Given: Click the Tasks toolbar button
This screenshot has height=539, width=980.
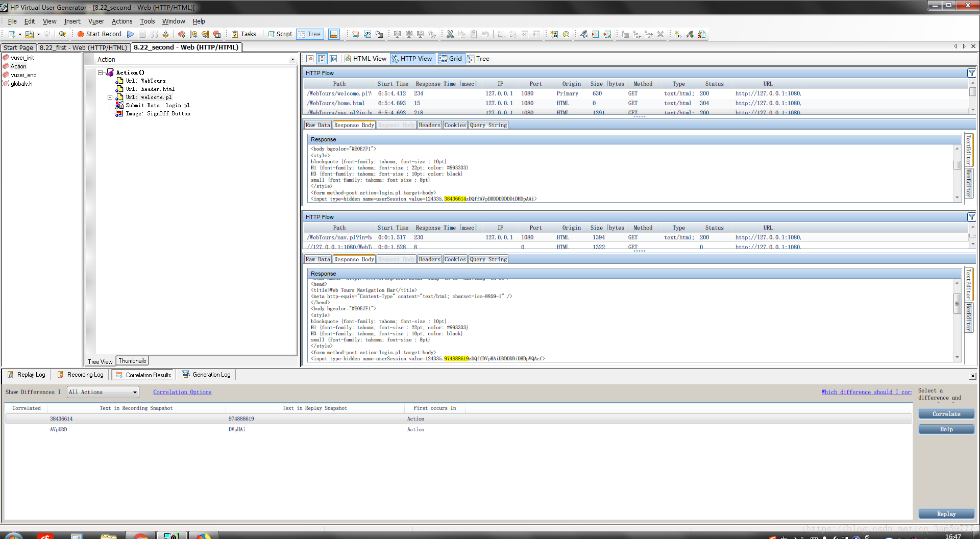Looking at the screenshot, I should (x=244, y=34).
